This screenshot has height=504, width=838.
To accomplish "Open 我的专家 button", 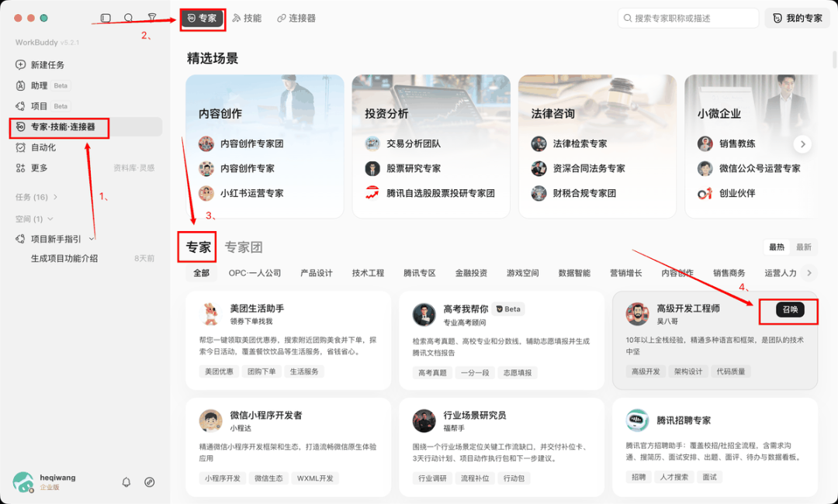I will pos(798,18).
